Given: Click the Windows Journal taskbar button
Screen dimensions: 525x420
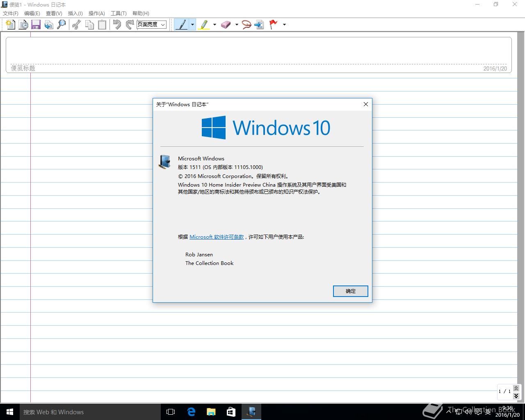Looking at the screenshot, I should click(251, 412).
